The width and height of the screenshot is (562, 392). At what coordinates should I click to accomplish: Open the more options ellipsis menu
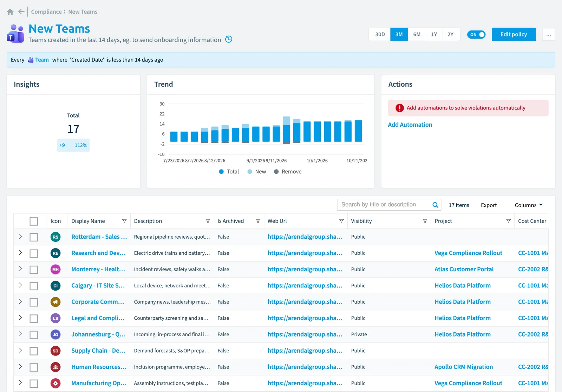point(549,34)
